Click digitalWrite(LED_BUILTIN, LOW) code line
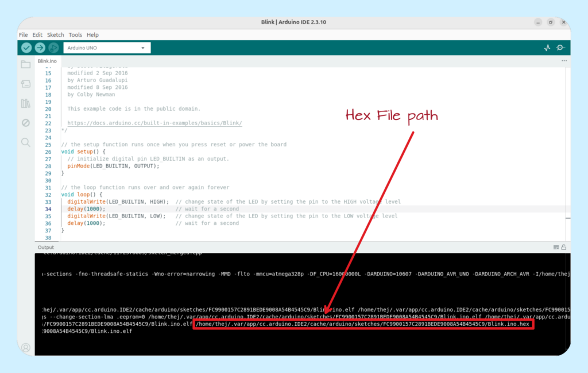This screenshot has height=373, width=588. 117,216
